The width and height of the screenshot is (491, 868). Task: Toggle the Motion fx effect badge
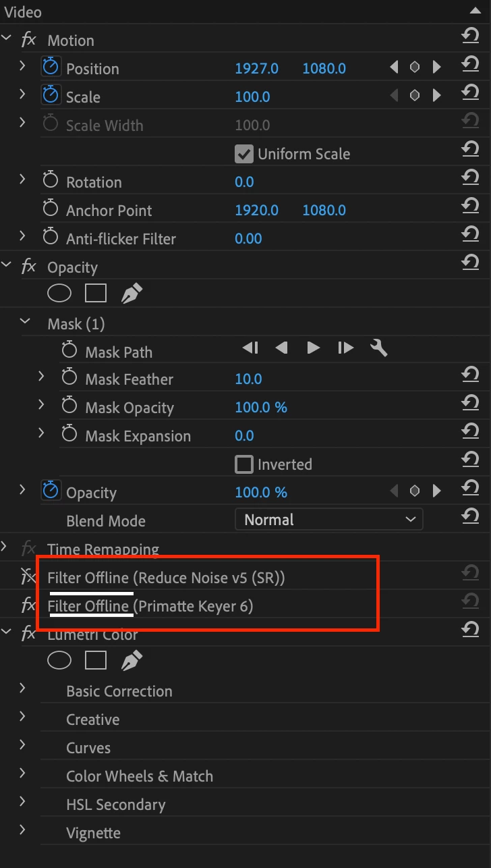[x=28, y=40]
